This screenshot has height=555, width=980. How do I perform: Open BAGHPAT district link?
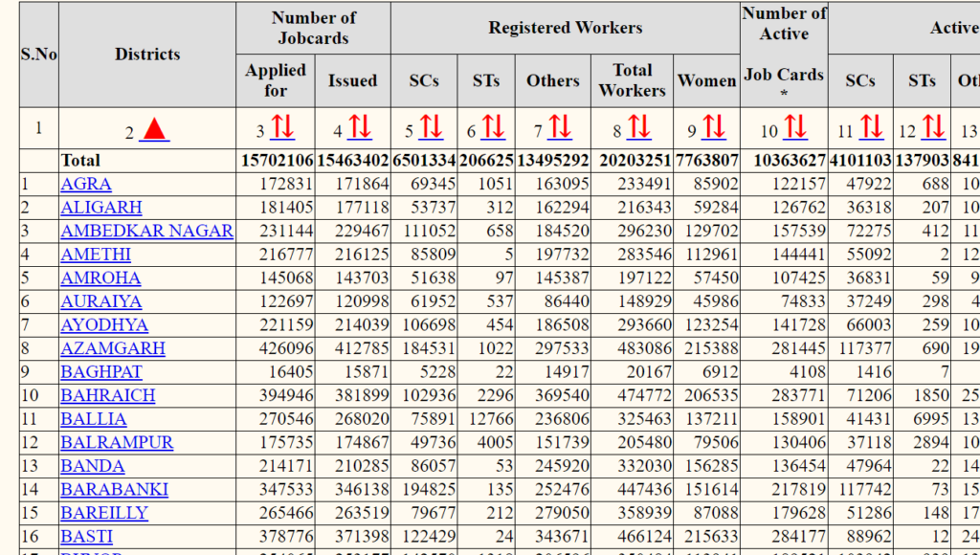[x=101, y=372]
